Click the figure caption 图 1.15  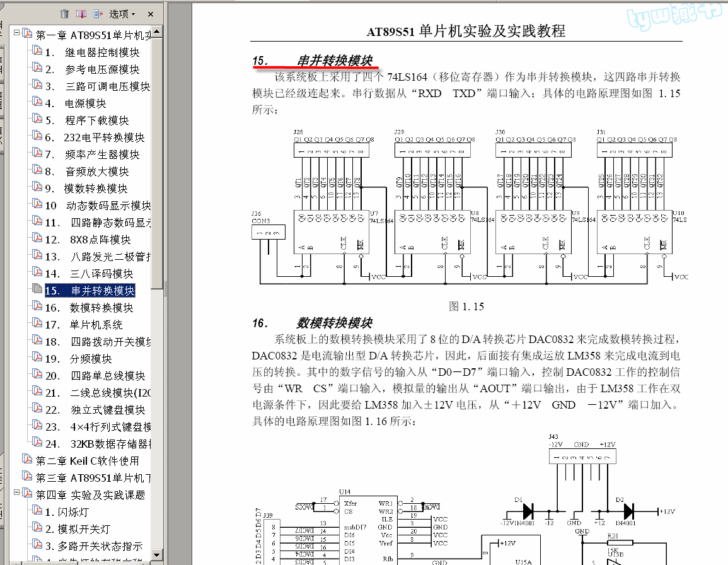click(466, 306)
